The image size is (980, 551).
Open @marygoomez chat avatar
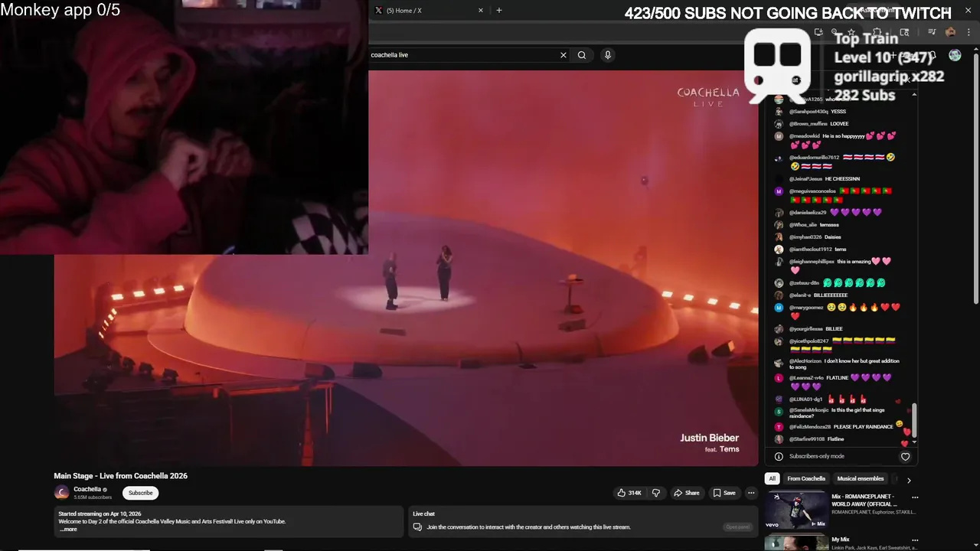779,308
